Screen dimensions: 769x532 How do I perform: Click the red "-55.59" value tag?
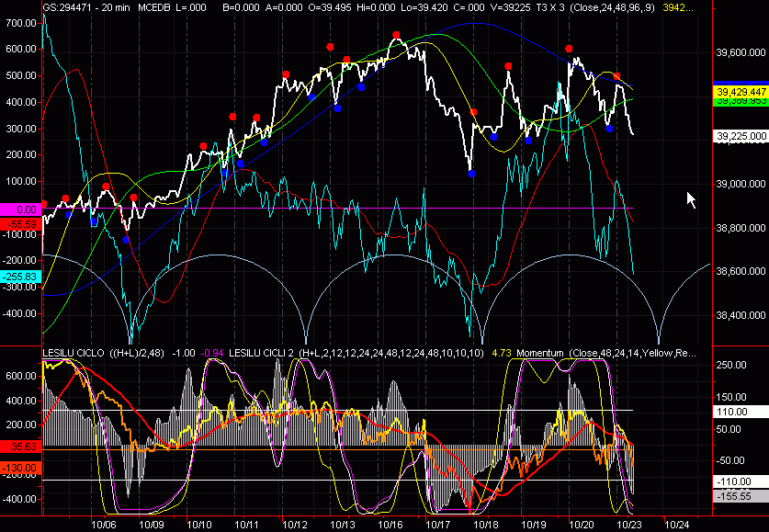20,224
